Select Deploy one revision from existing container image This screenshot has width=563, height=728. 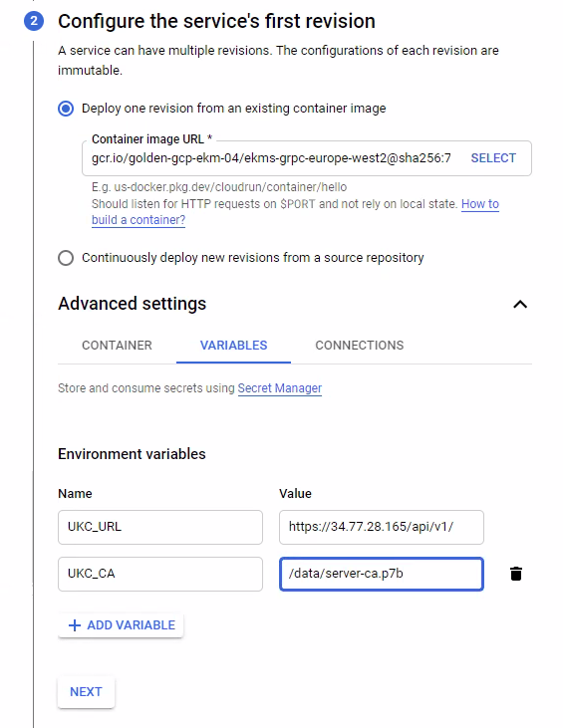pyautogui.click(x=66, y=109)
